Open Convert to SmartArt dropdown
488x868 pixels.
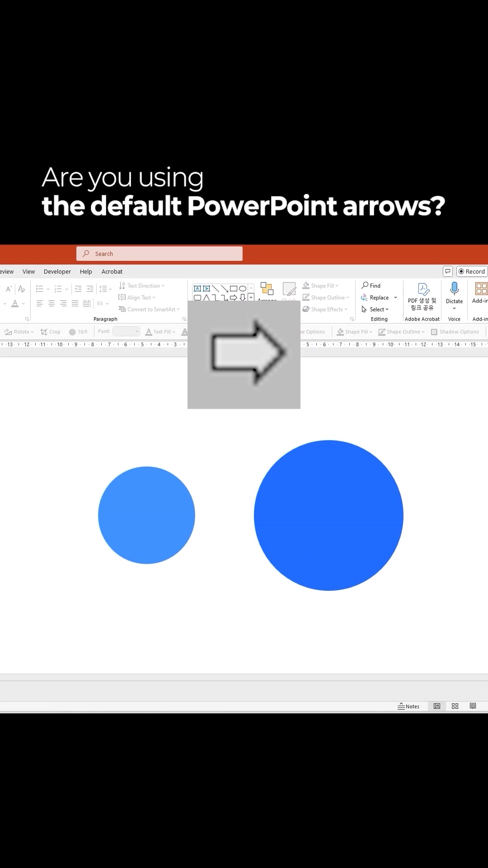point(149,309)
